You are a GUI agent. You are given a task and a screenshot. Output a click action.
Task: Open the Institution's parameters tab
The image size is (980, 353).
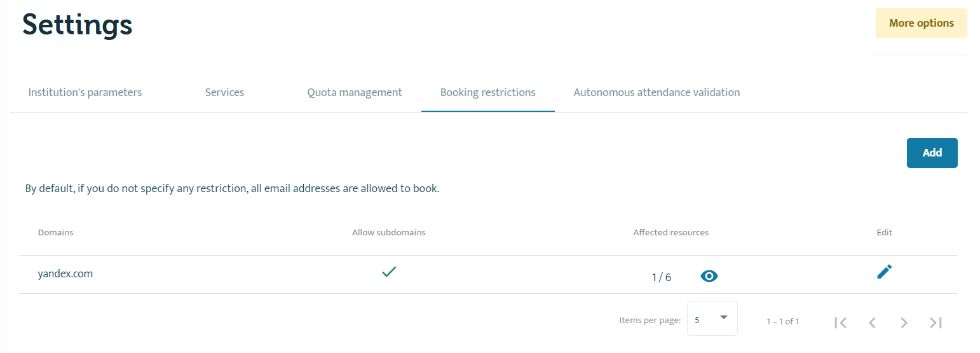(x=85, y=92)
